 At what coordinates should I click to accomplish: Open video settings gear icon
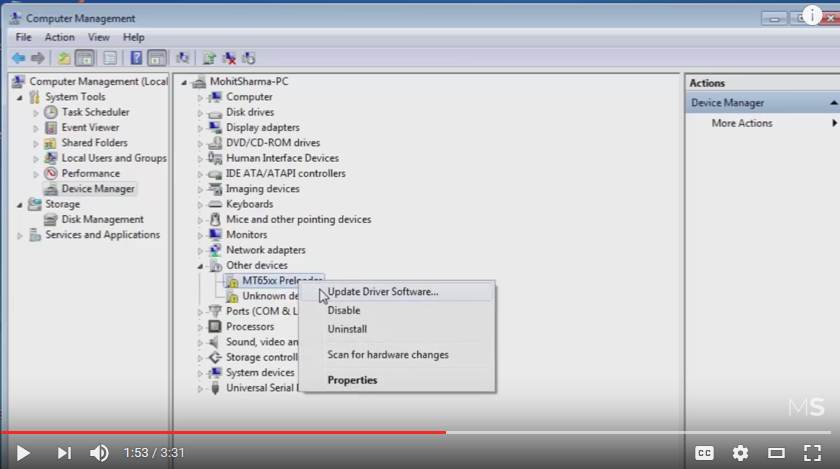pyautogui.click(x=740, y=453)
